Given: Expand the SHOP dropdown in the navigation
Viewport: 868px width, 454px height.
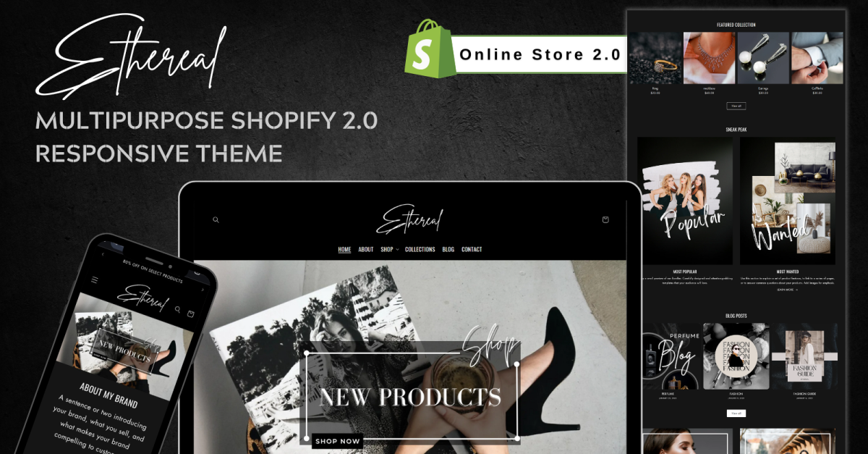Looking at the screenshot, I should [389, 249].
